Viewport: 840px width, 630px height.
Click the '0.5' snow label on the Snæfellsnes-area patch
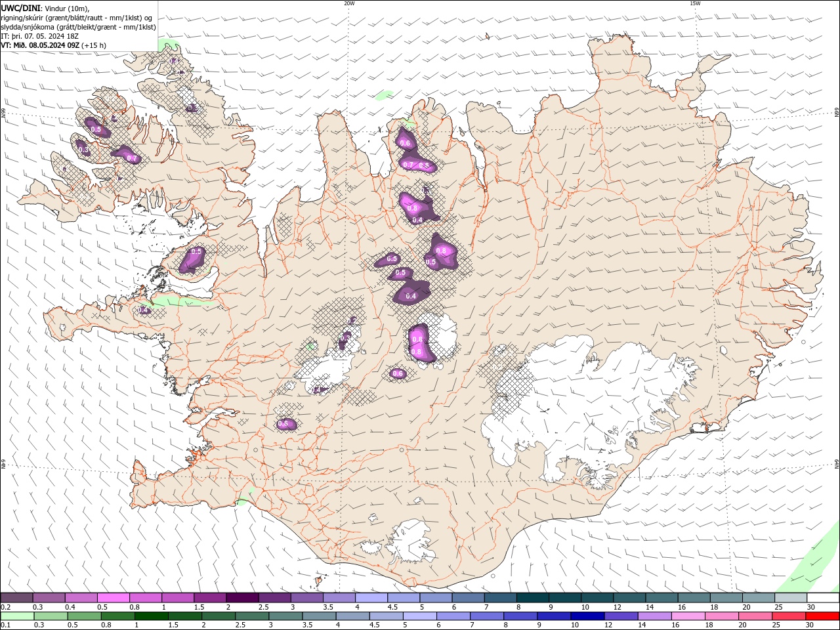tap(196, 251)
